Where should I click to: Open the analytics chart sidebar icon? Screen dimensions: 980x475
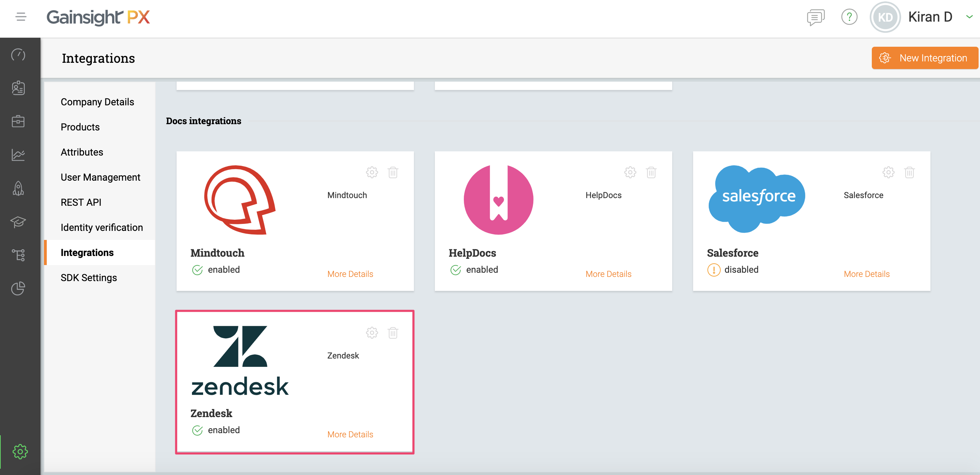pyautogui.click(x=18, y=155)
